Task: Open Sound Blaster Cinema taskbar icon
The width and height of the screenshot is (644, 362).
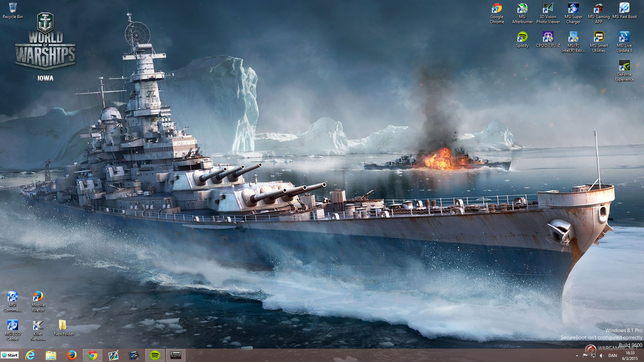Action: coord(175,355)
